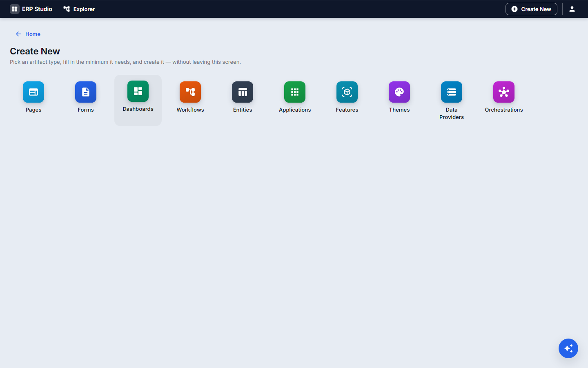
Task: Choose the Forms artifact icon
Action: [x=86, y=92]
